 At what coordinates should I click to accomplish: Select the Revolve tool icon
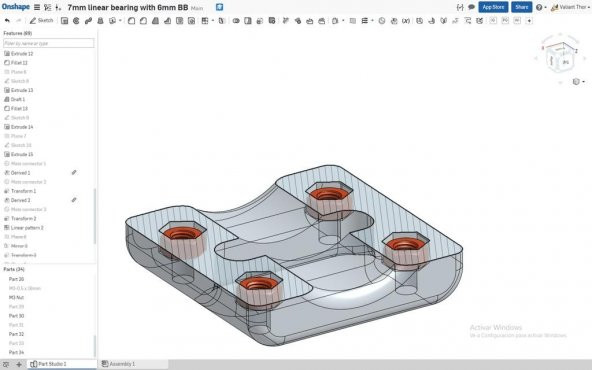click(x=76, y=21)
